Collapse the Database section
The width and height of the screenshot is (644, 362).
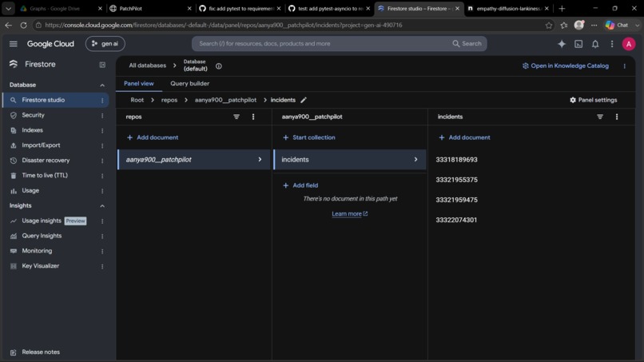(x=102, y=85)
